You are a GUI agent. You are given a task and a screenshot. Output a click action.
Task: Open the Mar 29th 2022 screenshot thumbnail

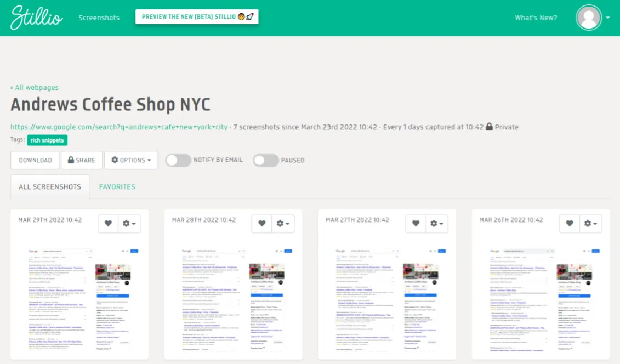click(79, 299)
